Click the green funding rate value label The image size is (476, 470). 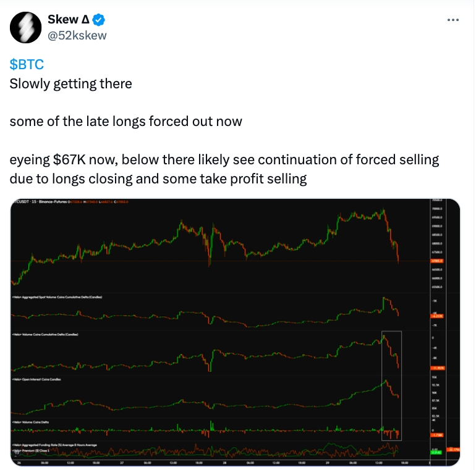tap(436, 453)
